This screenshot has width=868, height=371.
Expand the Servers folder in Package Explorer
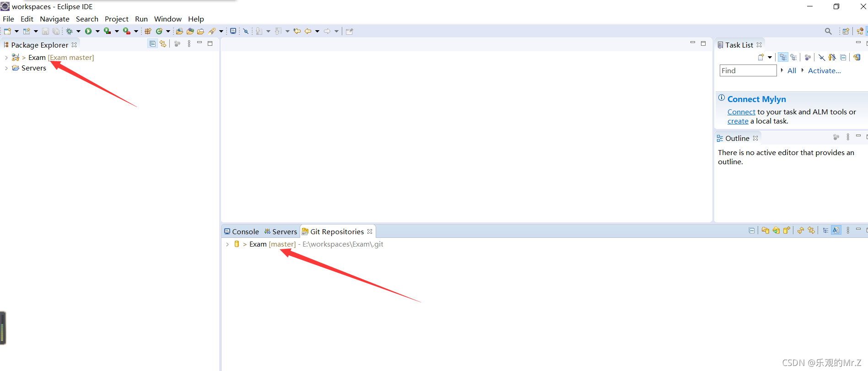pos(6,68)
